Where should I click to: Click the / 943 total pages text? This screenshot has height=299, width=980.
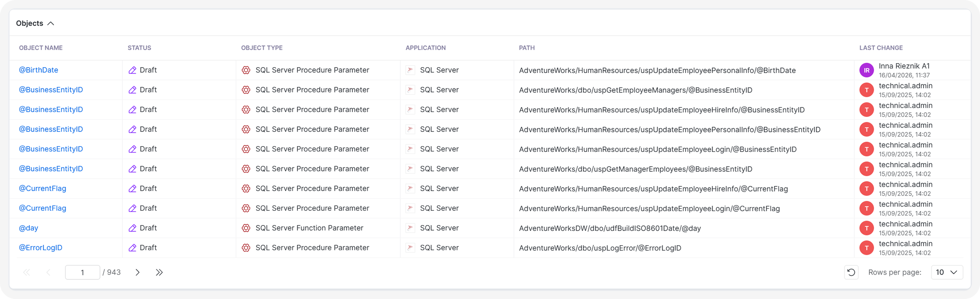click(x=112, y=272)
